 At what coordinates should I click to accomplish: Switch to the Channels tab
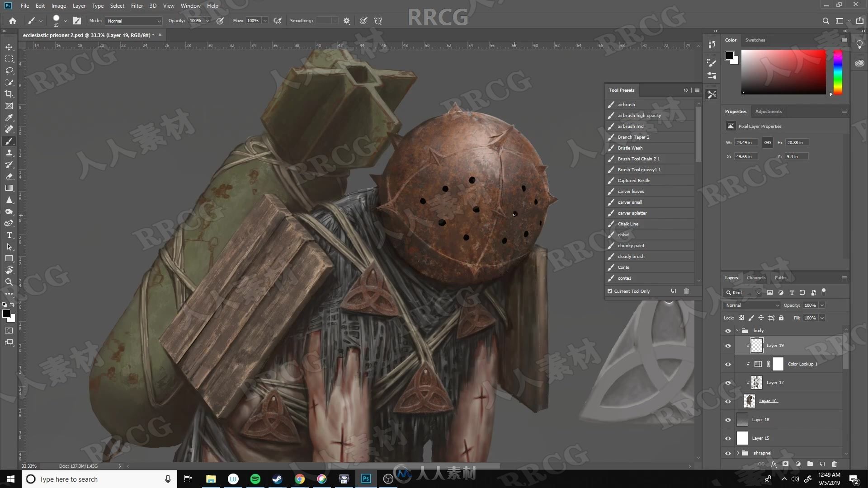coord(756,277)
